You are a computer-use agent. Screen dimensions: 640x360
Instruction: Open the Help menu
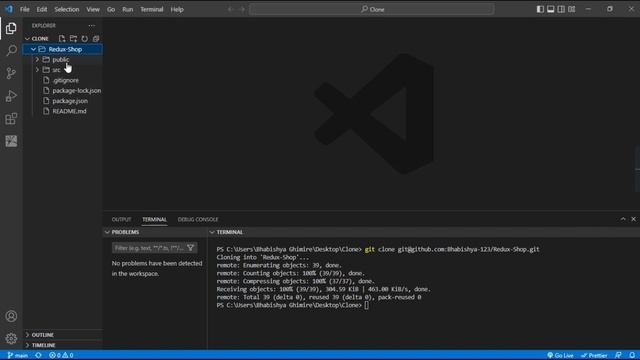coord(177,9)
